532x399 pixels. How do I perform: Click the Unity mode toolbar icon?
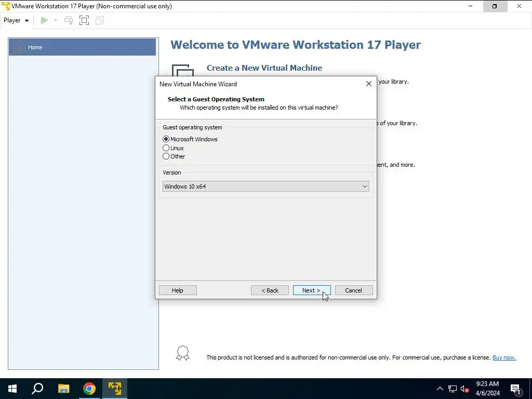tap(100, 20)
